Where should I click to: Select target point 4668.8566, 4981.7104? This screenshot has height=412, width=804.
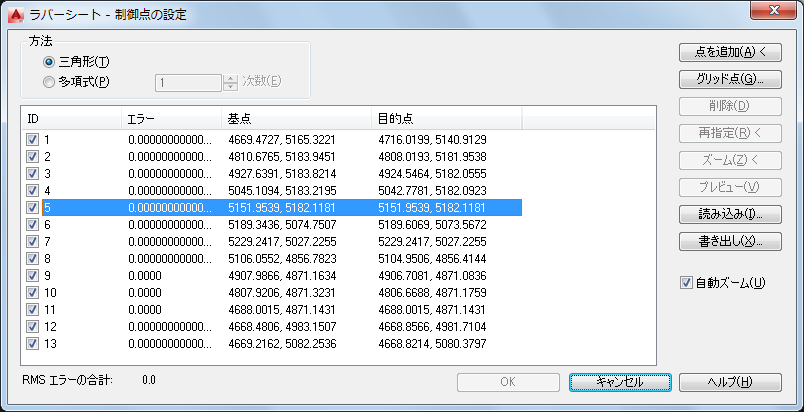point(432,326)
